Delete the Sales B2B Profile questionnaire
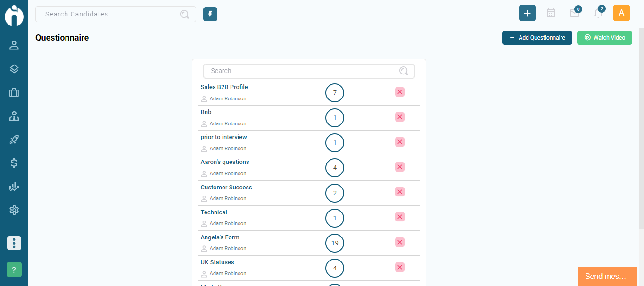Screen dimensions: 644x286 (400, 92)
